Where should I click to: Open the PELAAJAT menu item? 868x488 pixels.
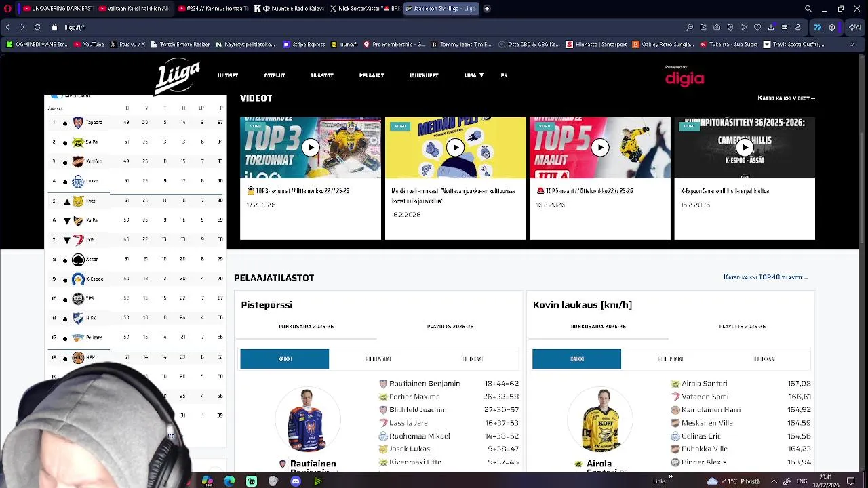point(372,75)
